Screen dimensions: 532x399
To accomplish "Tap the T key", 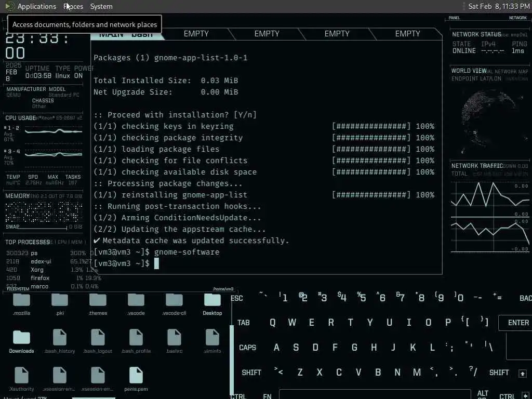I will [x=350, y=323].
